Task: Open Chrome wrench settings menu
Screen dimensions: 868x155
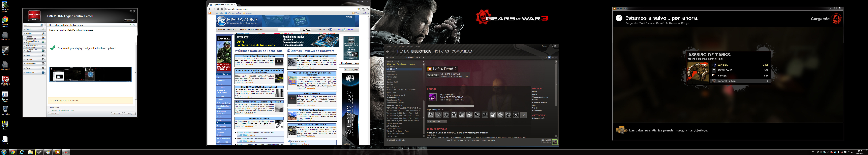Action: click(x=368, y=9)
